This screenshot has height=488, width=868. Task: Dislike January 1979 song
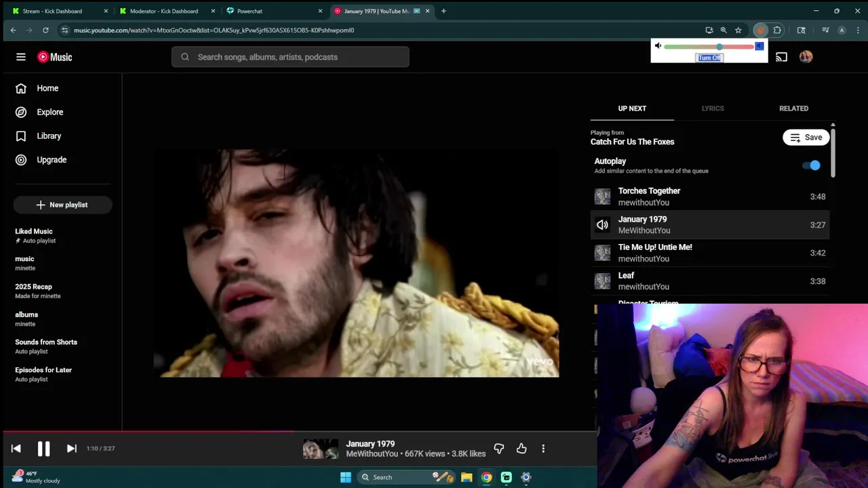[x=499, y=448]
